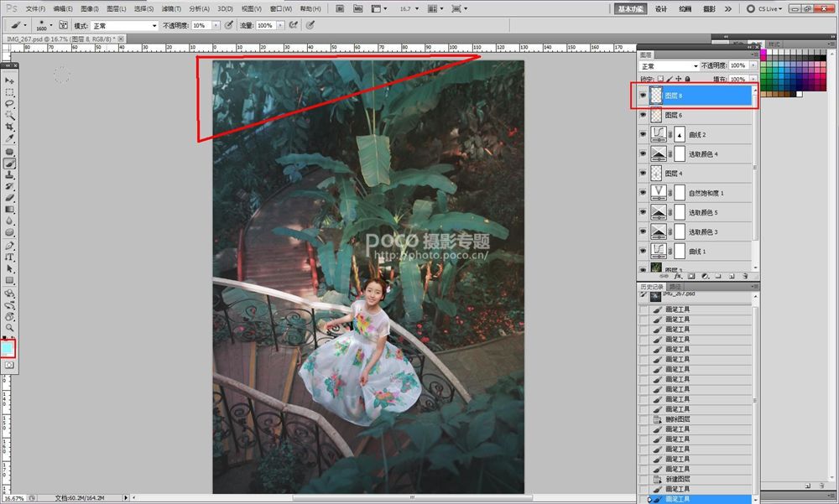Select the Spot Healing Brush tool

(x=9, y=152)
